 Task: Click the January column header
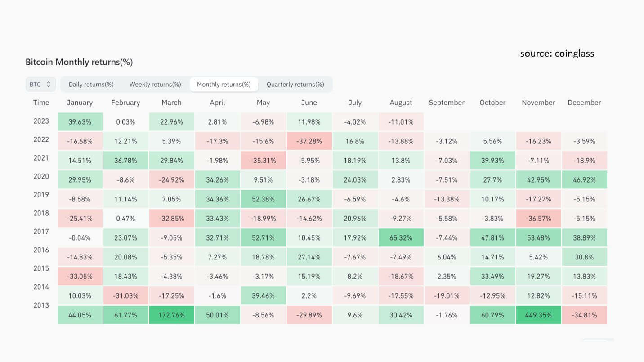tap(80, 103)
